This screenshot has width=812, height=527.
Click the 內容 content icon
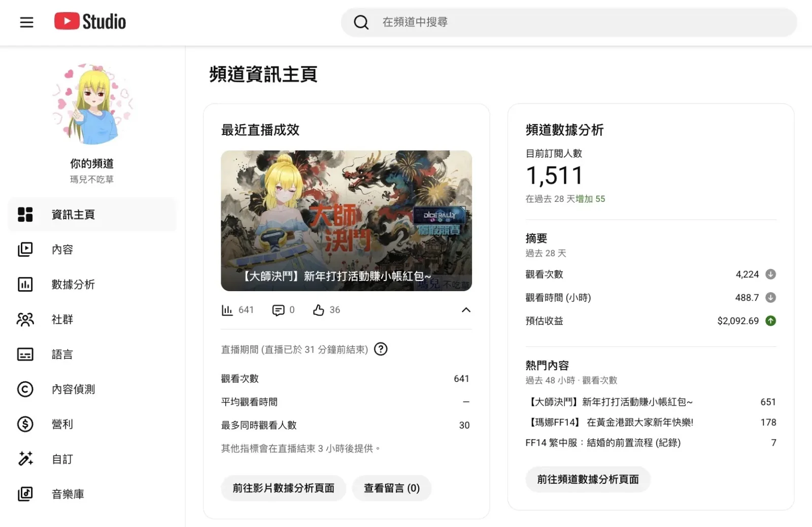(x=25, y=250)
